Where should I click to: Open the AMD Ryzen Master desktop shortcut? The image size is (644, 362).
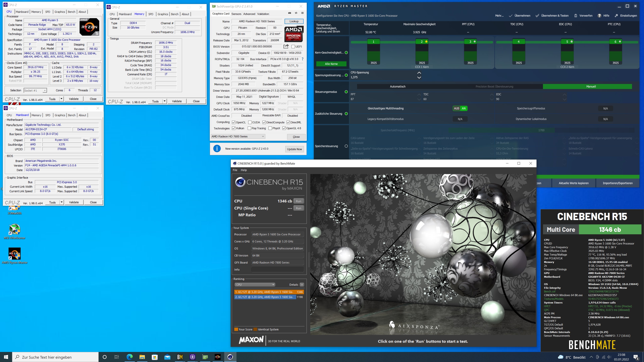[x=14, y=256]
